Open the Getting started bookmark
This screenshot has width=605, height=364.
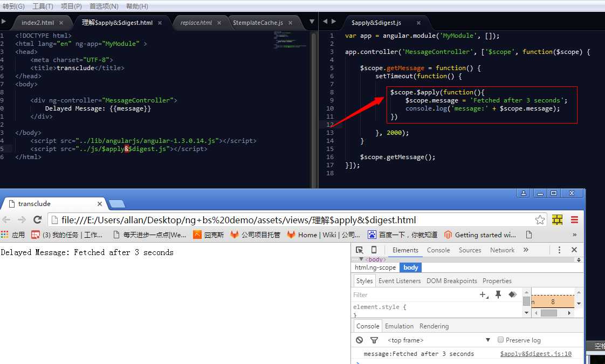[x=480, y=235]
